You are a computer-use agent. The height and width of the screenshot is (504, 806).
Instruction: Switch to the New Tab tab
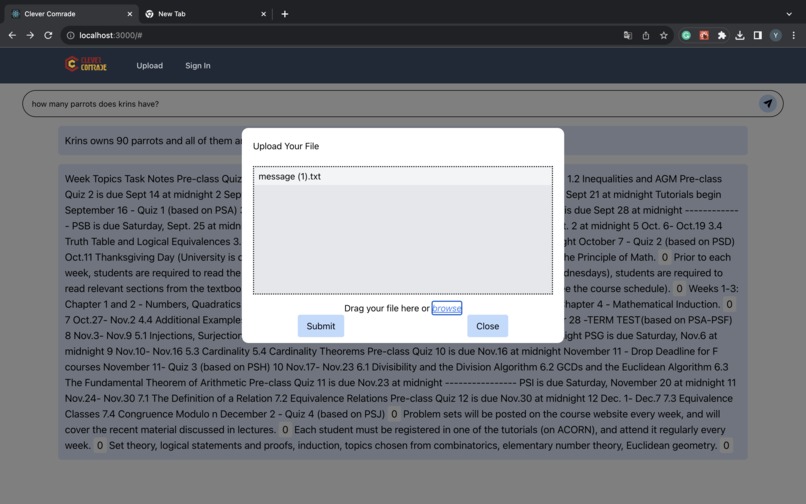[x=206, y=14]
